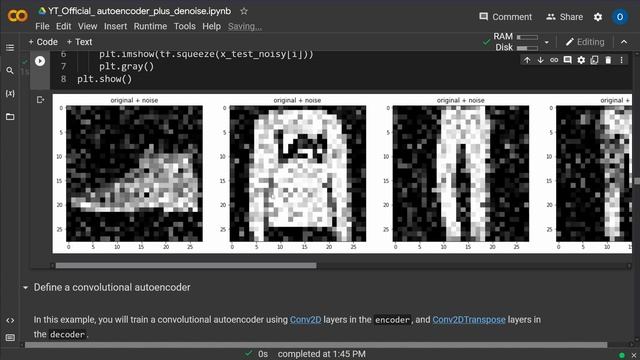The image size is (640, 360).
Task: Click the inline 'decoder' code word
Action: pos(68,335)
